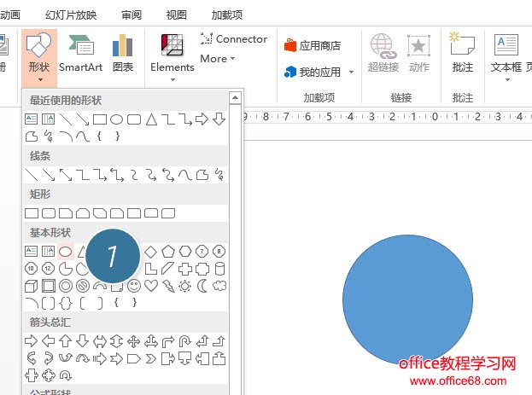Screen dimensions: 532x395
Task: Open the More dropdown menu
Action: pos(218,59)
